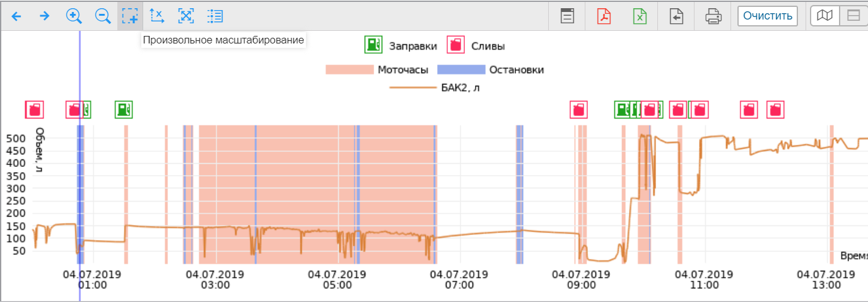Switch to the split panel view toggle
The height and width of the screenshot is (303, 868).
click(853, 16)
